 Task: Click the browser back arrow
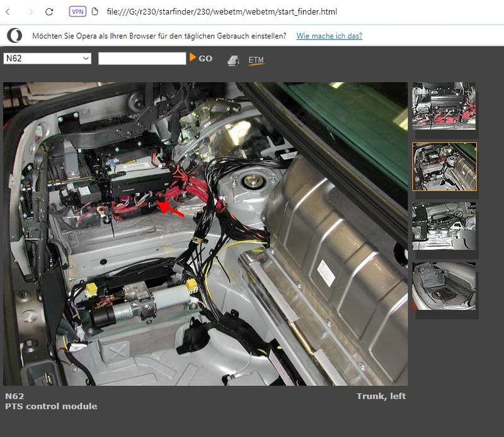click(9, 11)
